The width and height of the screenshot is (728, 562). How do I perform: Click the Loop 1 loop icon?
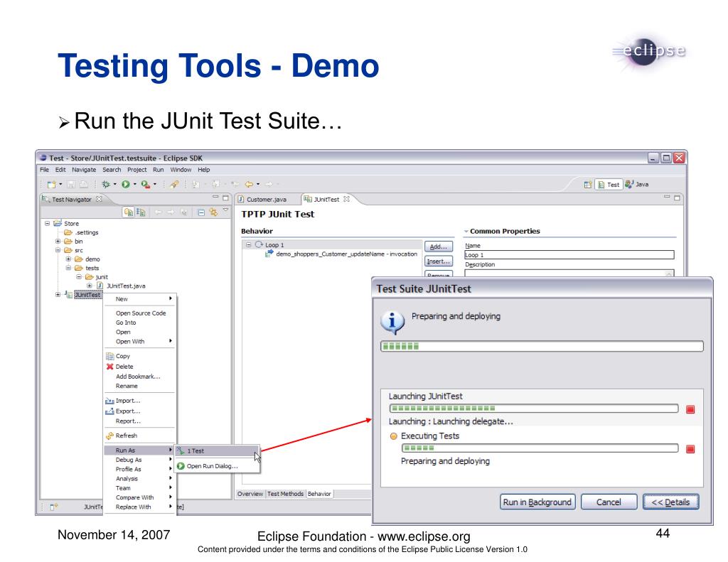click(259, 244)
